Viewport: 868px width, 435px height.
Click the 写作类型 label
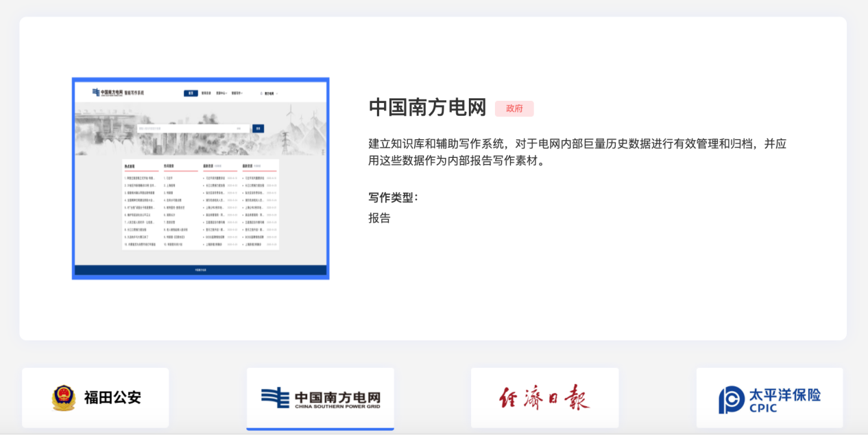pyautogui.click(x=393, y=198)
